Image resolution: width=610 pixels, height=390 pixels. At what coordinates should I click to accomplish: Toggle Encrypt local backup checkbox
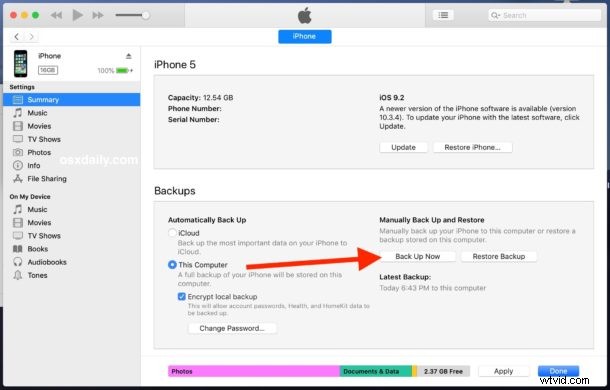click(182, 297)
